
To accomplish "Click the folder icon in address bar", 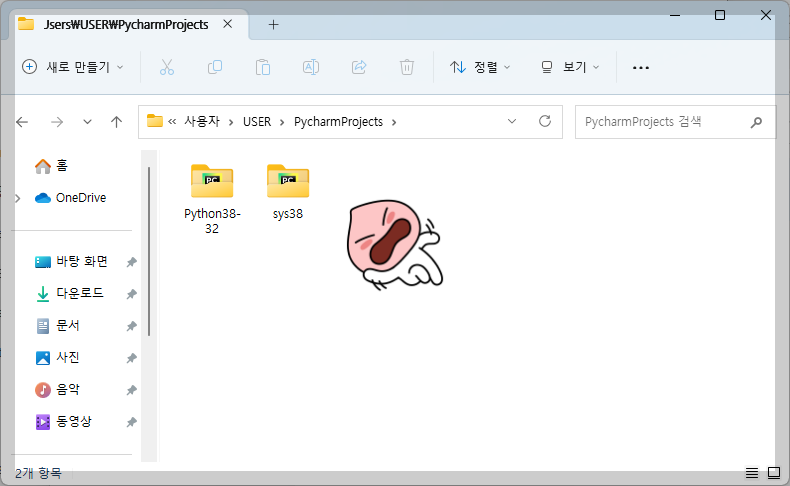I will click(x=155, y=121).
